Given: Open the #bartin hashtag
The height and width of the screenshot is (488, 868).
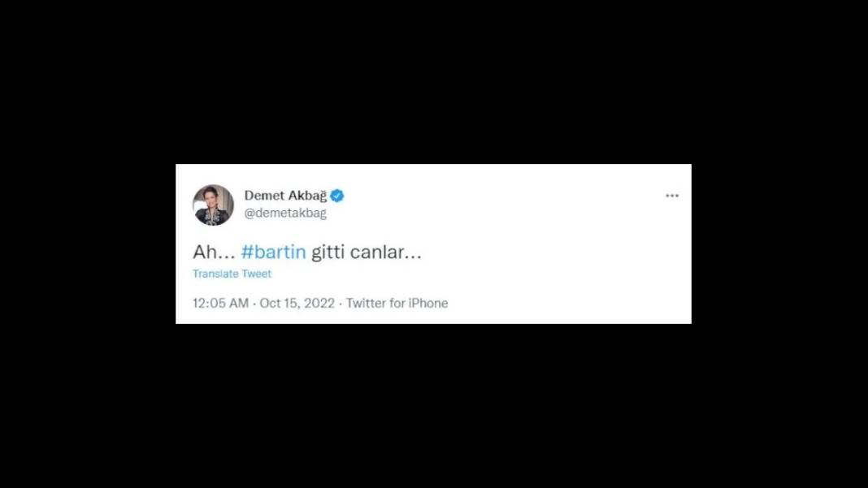Looking at the screenshot, I should (273, 252).
